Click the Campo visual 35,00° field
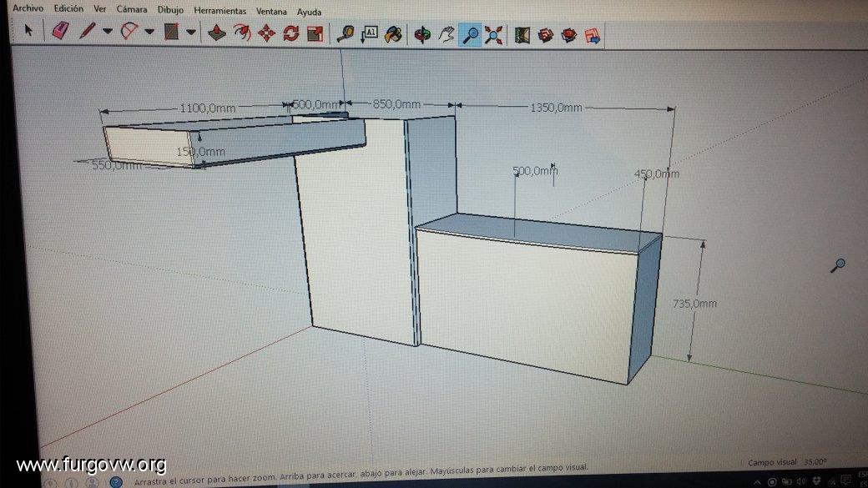 786,462
